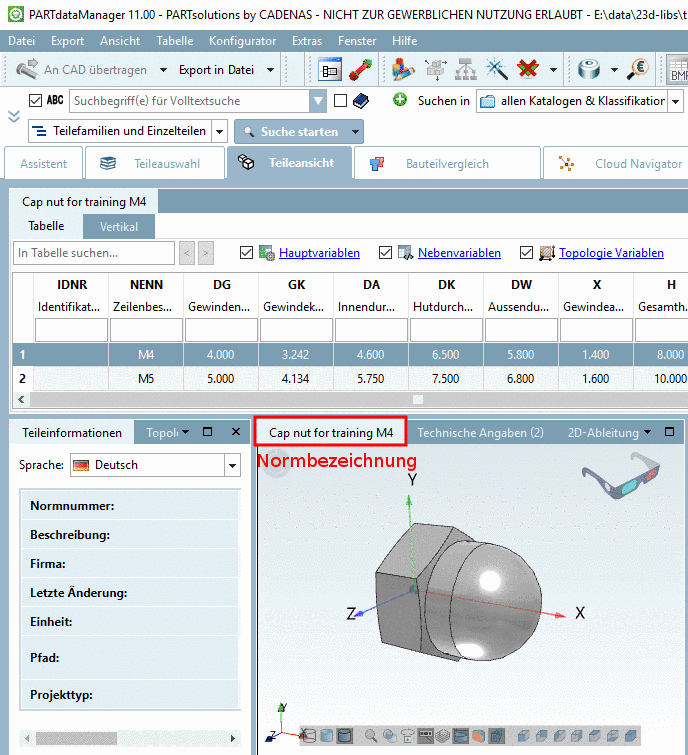Screen dimensions: 688x755
Task: Click the first view cube icon
Action: [523, 736]
